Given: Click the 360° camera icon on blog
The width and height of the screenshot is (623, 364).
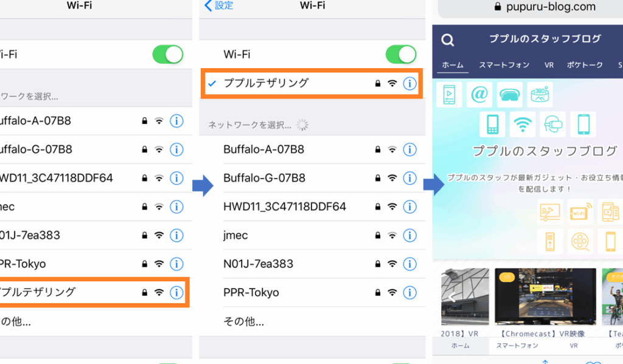Looking at the screenshot, I should [540, 94].
